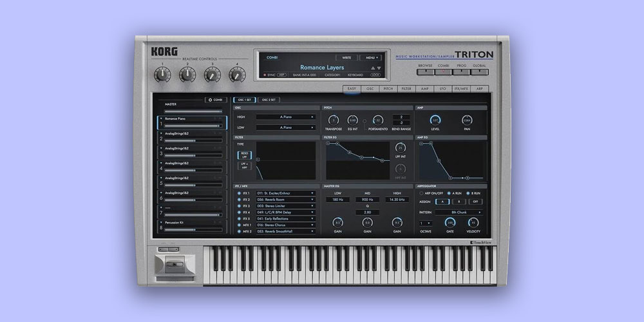Viewport: 644px width, 322px height.
Task: Toggle the SYNC indicator in display
Action: [x=265, y=75]
